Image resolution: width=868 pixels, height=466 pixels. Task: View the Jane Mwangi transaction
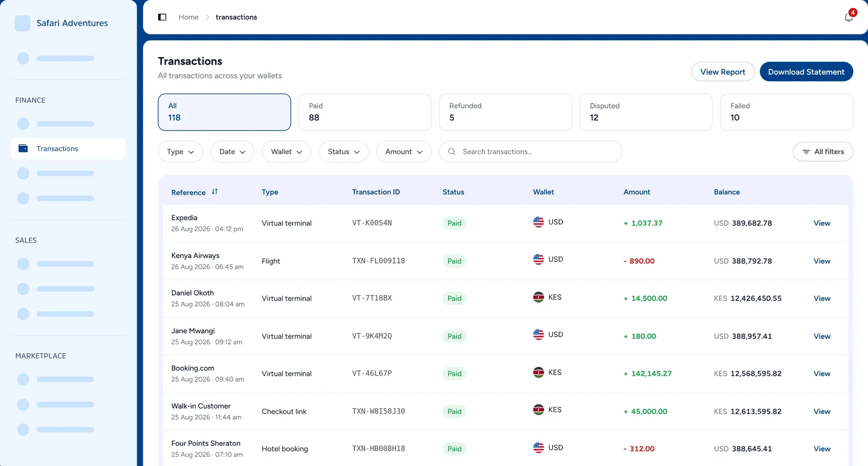click(822, 336)
